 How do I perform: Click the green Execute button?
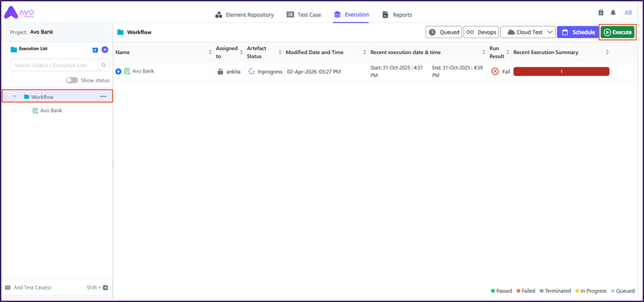pos(617,32)
